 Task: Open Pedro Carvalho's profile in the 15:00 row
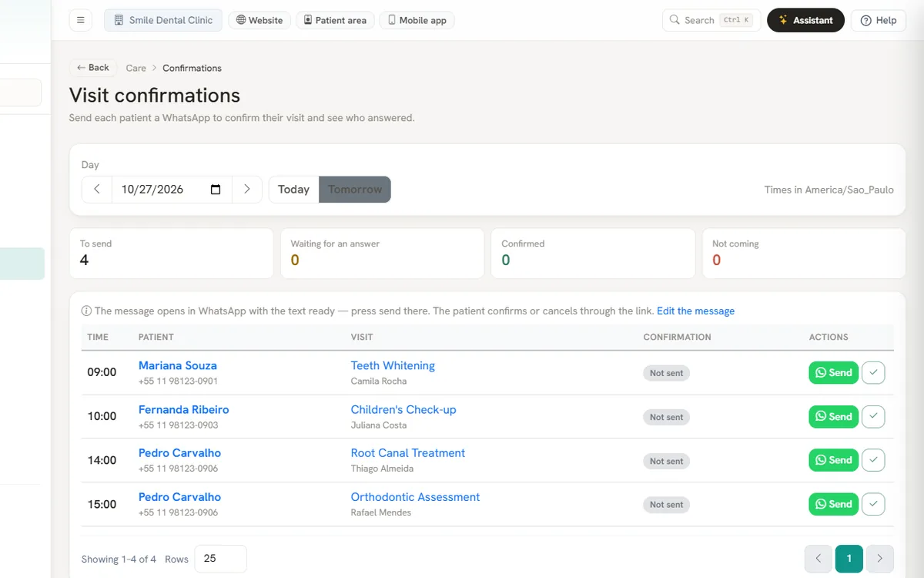tap(180, 497)
